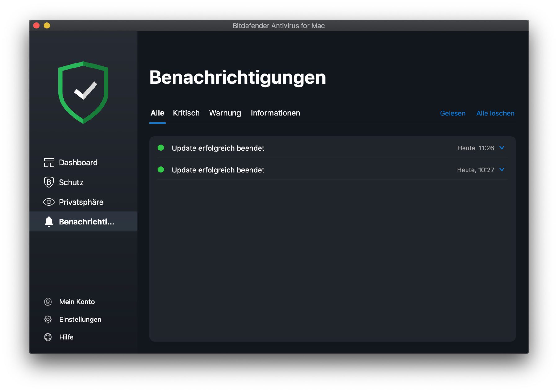Screen dimensions: 558x392
Task: Click the Mein Konto user icon
Action: tap(48, 302)
